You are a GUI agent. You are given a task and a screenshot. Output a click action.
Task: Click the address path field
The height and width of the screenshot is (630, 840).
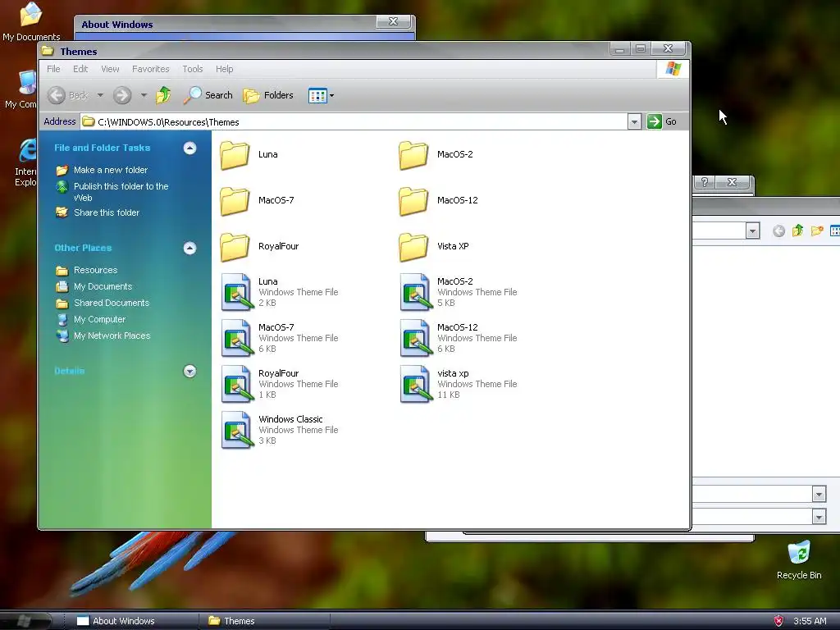pos(354,121)
